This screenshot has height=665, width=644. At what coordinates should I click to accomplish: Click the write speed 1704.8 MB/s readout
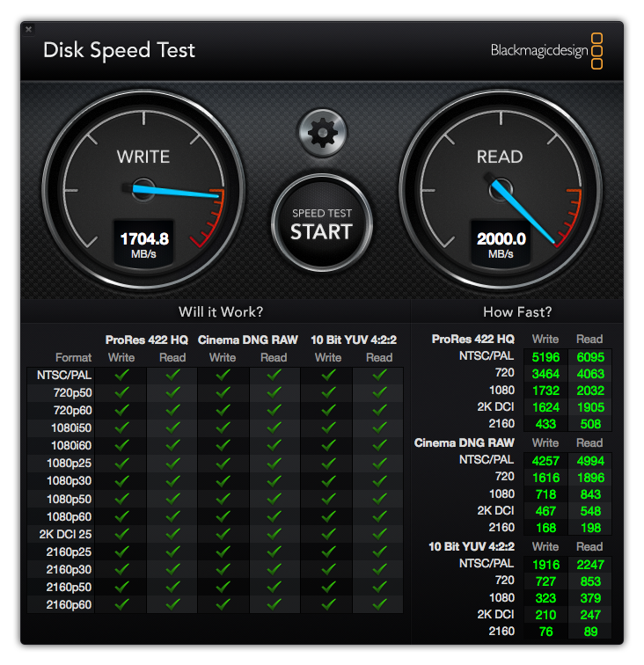coord(143,245)
